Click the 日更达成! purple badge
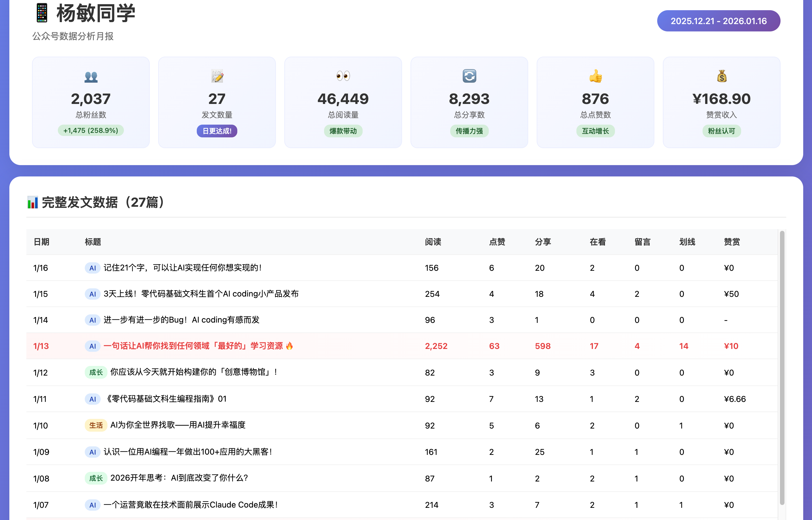This screenshot has width=812, height=520. [217, 131]
